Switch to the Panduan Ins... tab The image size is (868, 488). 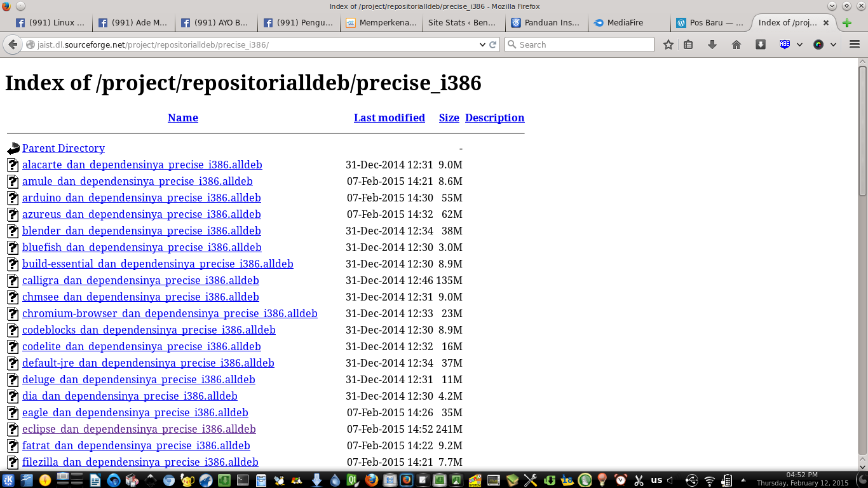(546, 22)
